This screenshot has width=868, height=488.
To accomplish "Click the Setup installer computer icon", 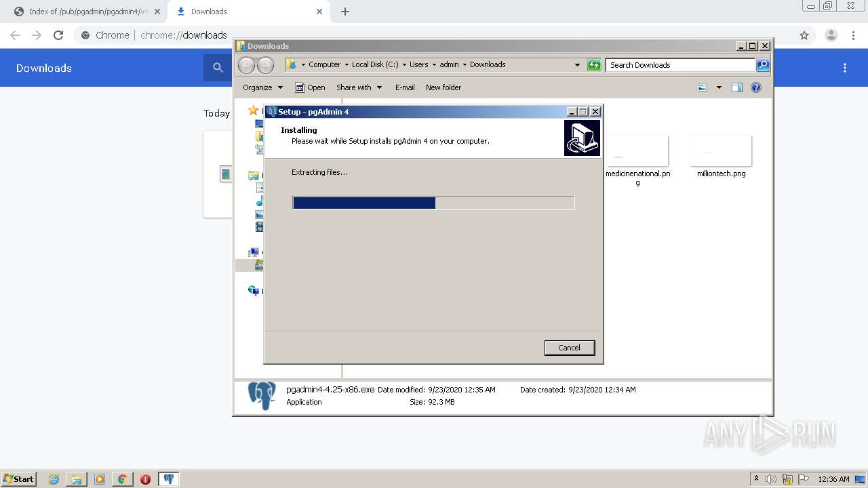I will pos(582,138).
